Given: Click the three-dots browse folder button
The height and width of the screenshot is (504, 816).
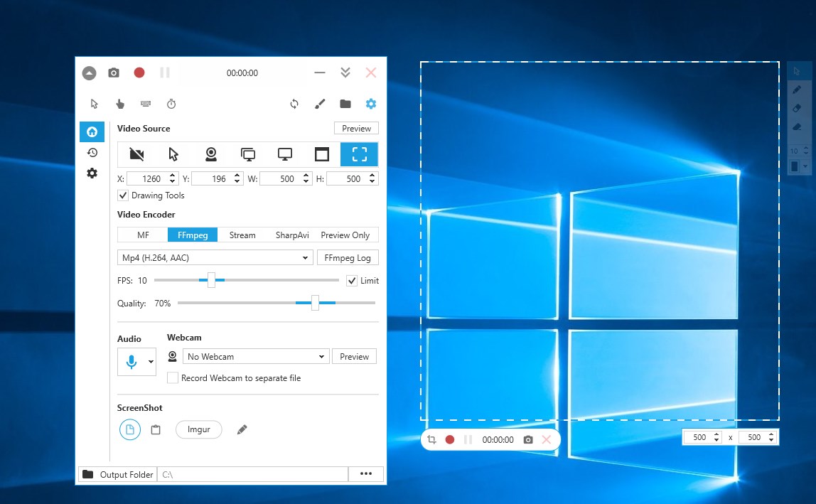Looking at the screenshot, I should [x=366, y=474].
